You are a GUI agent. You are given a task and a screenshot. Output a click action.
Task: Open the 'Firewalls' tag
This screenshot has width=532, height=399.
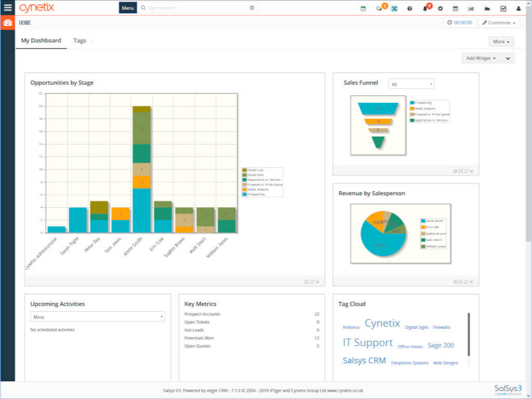coord(442,327)
